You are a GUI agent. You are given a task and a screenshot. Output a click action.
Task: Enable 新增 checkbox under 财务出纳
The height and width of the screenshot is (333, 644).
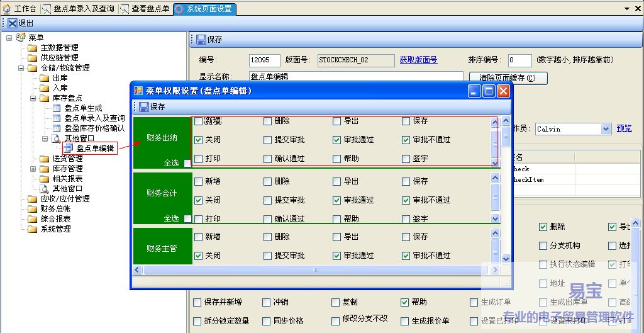(x=199, y=121)
